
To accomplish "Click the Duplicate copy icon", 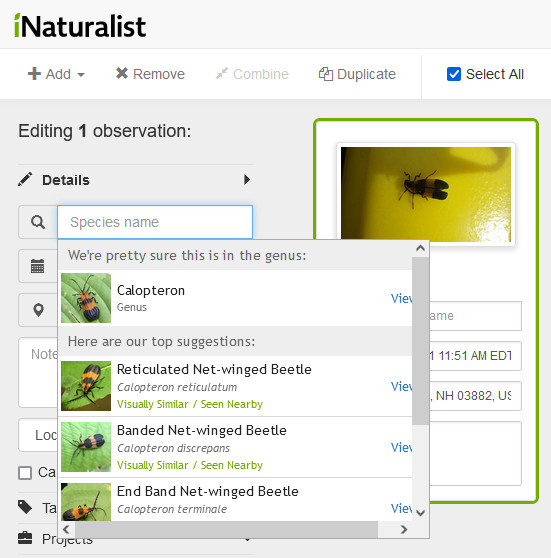I will click(326, 74).
